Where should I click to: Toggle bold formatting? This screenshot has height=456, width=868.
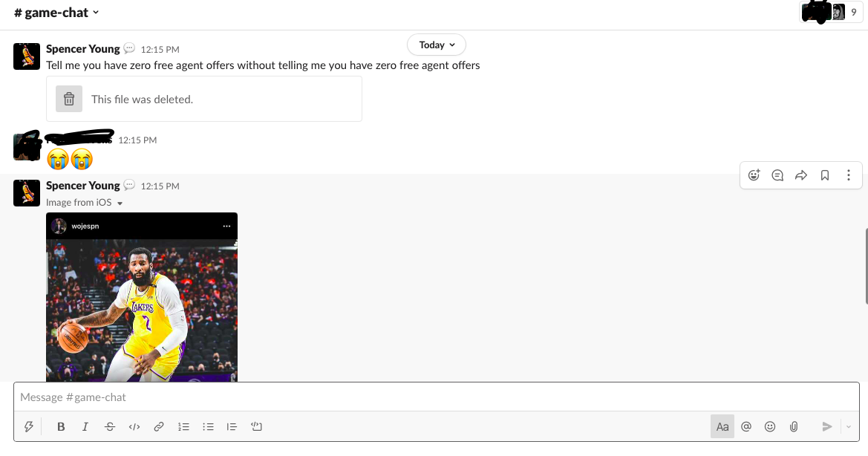61,427
